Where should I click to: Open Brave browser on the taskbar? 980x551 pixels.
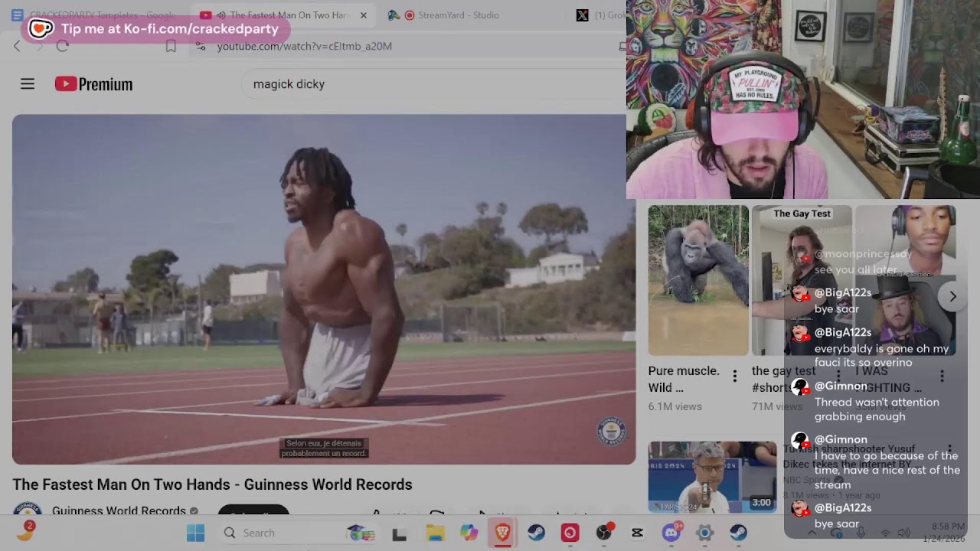(502, 533)
